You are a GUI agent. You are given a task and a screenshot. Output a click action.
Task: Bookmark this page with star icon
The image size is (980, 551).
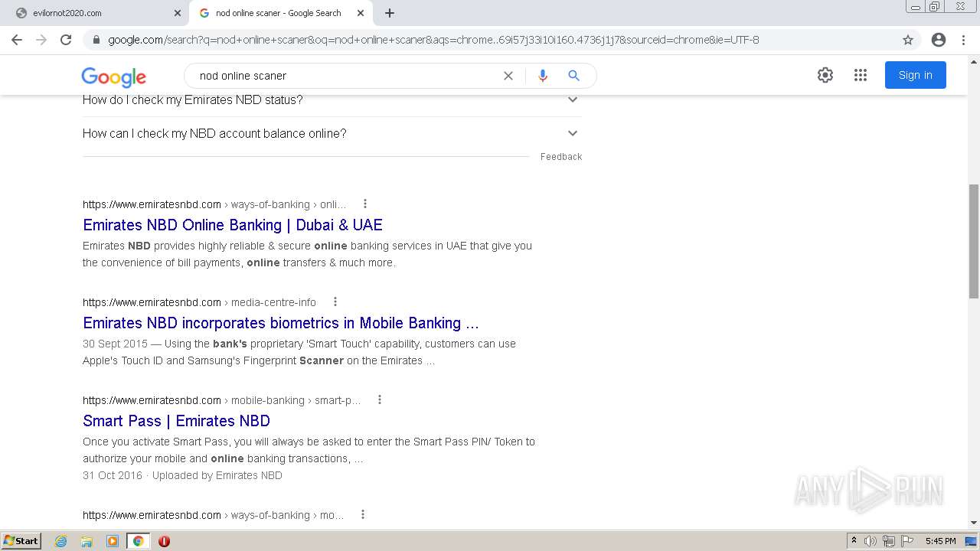908,40
